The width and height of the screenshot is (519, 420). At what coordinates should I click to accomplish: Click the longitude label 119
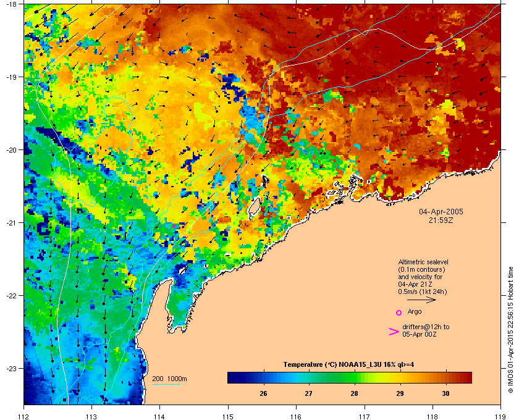[500, 417]
